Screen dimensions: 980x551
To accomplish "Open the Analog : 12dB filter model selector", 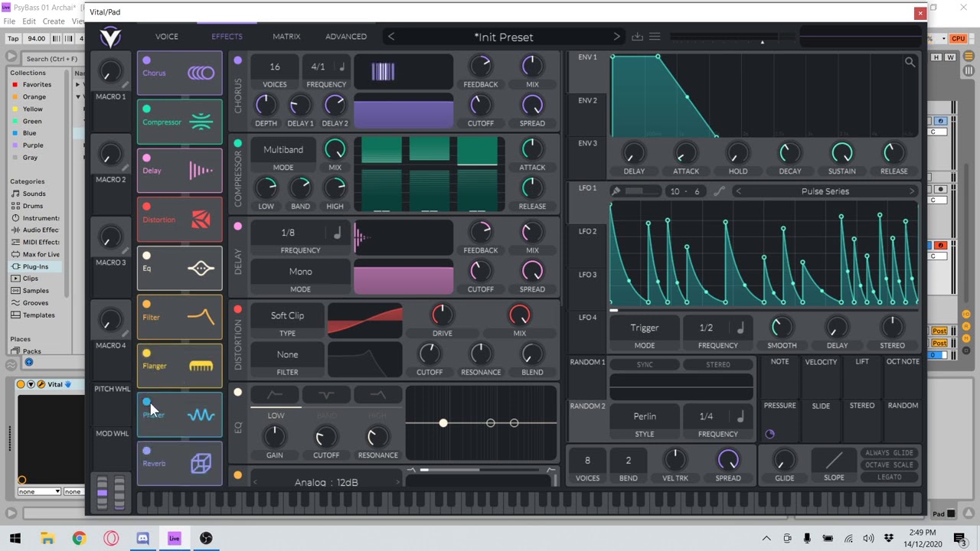I will pyautogui.click(x=326, y=482).
